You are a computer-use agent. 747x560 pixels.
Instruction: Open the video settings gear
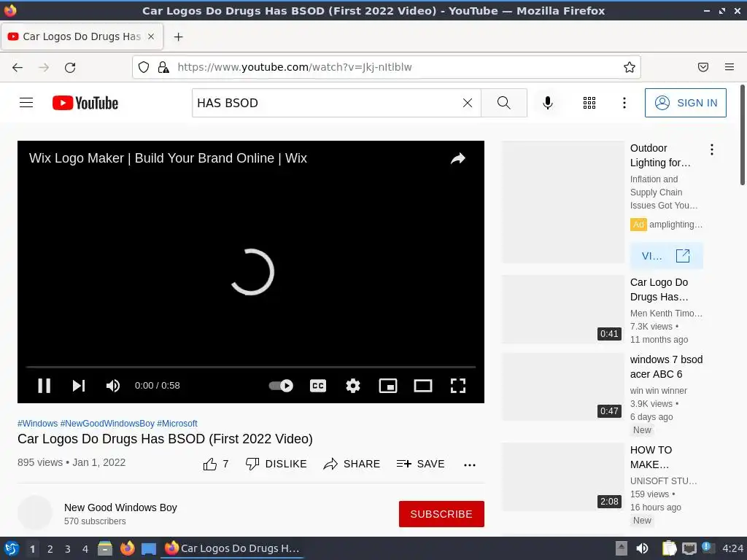click(353, 386)
